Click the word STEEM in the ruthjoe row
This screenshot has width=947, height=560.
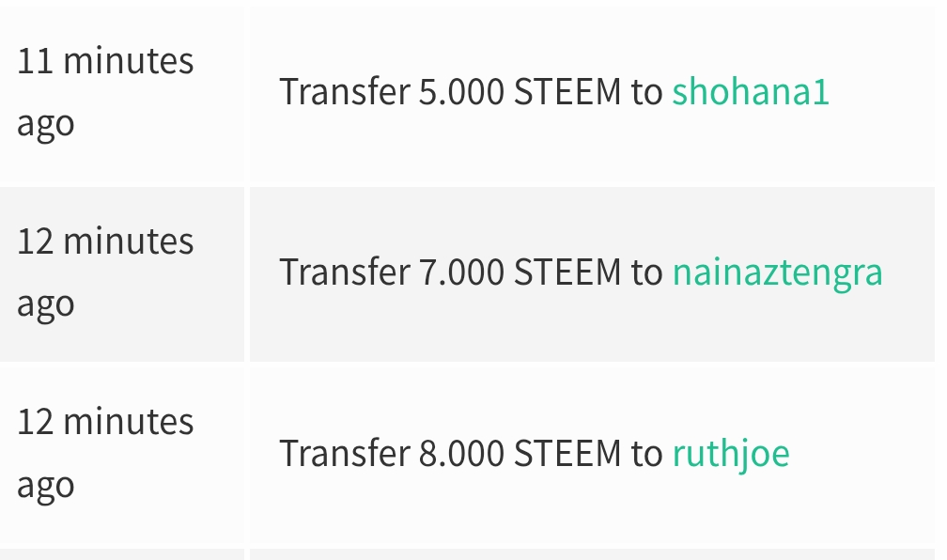pos(567,454)
